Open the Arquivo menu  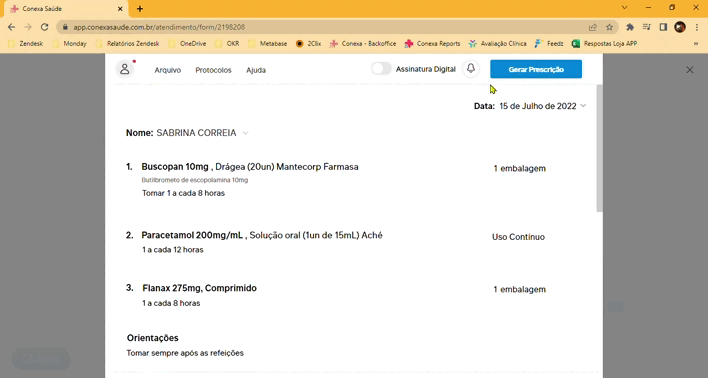pyautogui.click(x=168, y=70)
